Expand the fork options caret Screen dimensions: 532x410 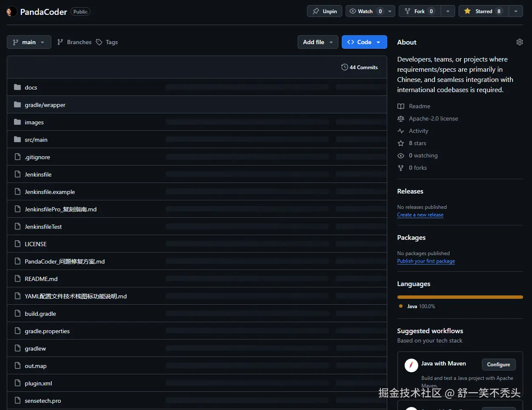pyautogui.click(x=448, y=11)
